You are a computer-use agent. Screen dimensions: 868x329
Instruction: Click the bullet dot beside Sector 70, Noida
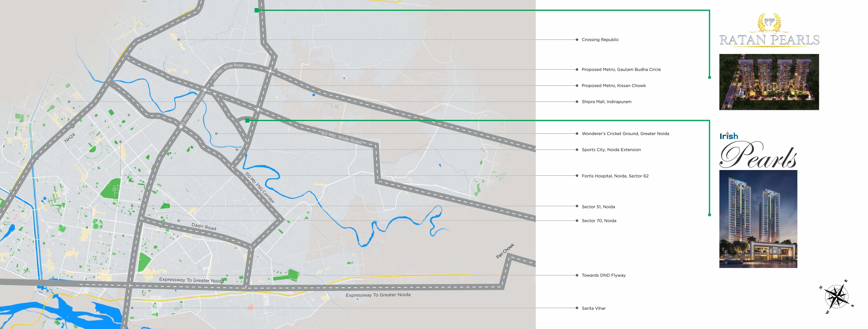click(577, 221)
